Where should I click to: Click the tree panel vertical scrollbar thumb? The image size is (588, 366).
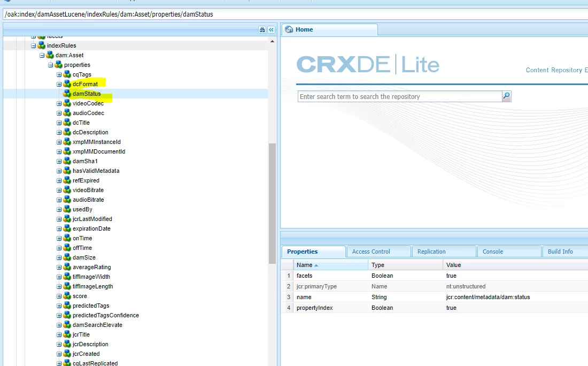[272, 203]
